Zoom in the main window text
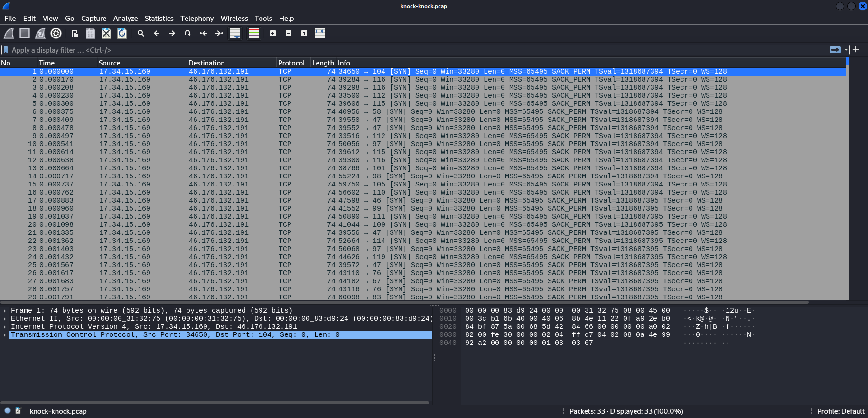Image resolution: width=868 pixels, height=418 pixels. (273, 33)
